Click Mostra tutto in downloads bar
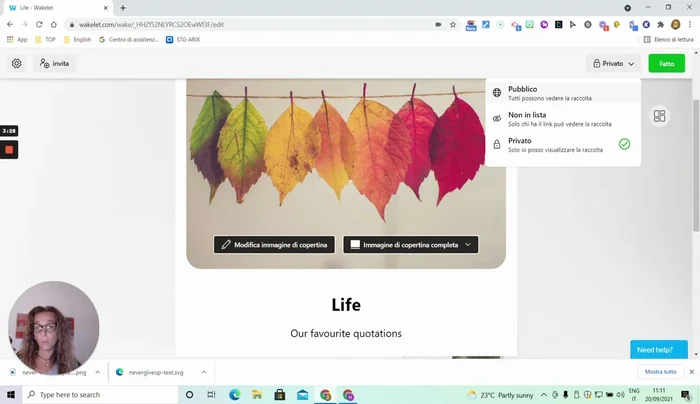700x404 pixels. point(660,371)
